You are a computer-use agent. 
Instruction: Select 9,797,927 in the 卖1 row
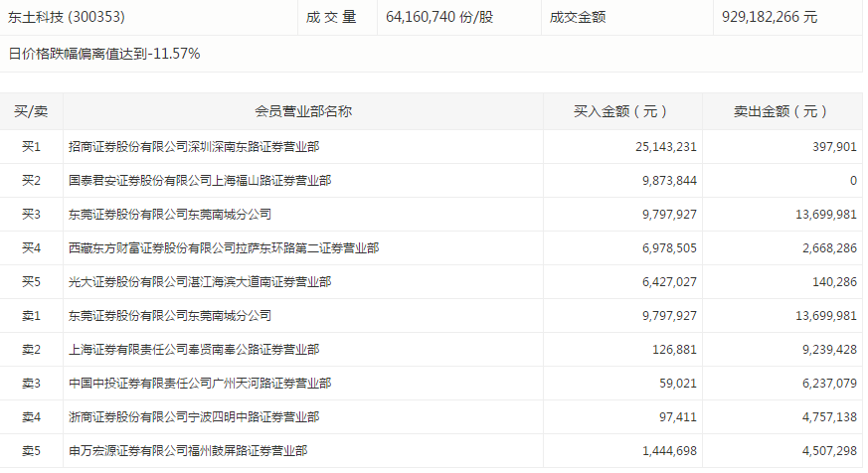click(x=669, y=315)
